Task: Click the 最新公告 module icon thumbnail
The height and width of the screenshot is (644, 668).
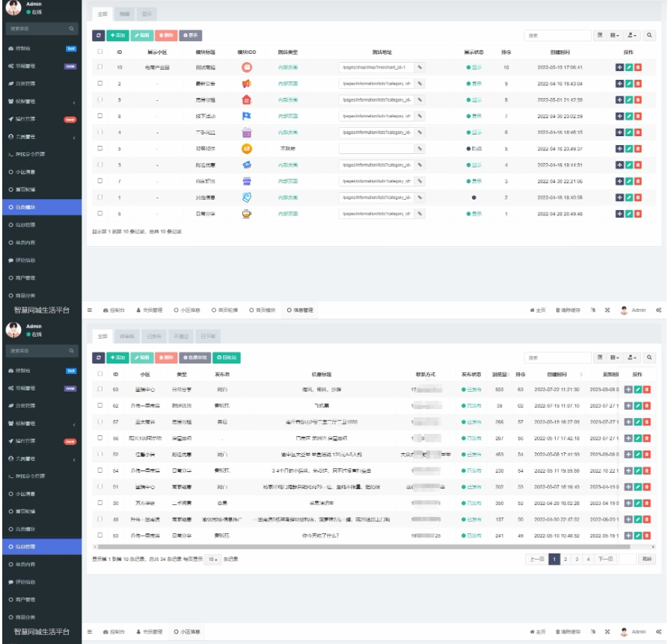Action: point(247,83)
